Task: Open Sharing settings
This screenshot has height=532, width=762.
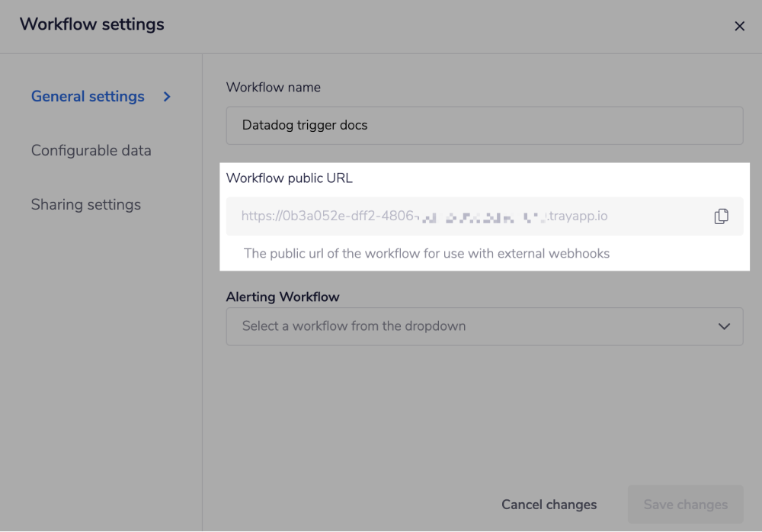Action: coord(85,204)
